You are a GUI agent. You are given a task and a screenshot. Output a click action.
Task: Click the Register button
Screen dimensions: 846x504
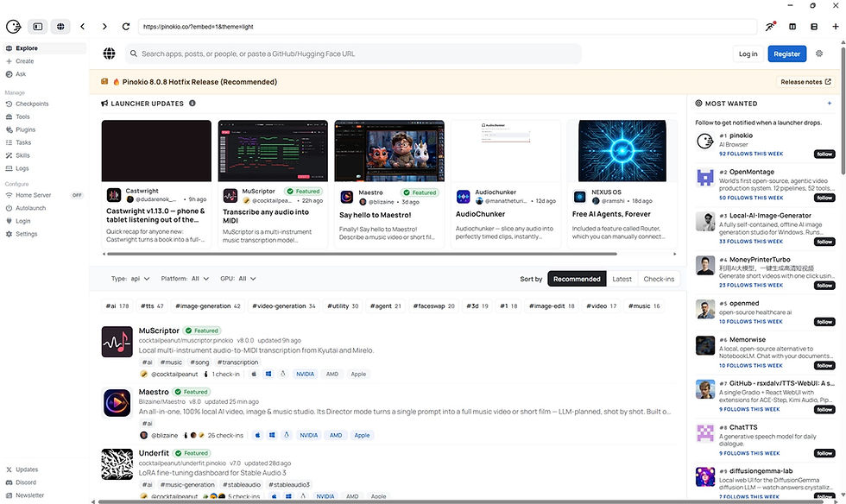[x=786, y=54]
